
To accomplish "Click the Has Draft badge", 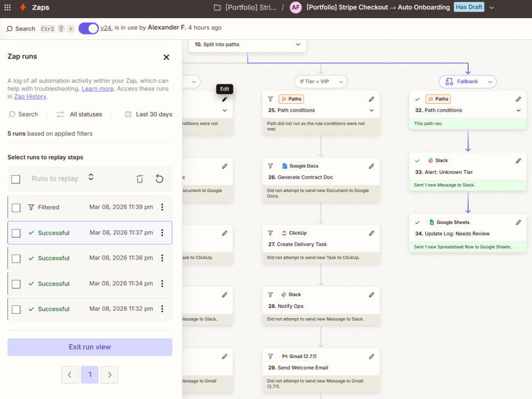I will coord(469,7).
